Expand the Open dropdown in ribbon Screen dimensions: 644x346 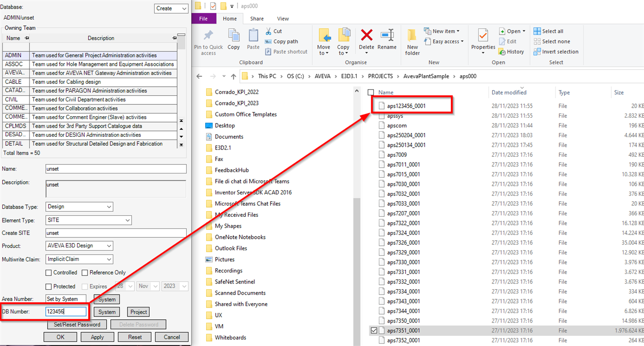(524, 31)
